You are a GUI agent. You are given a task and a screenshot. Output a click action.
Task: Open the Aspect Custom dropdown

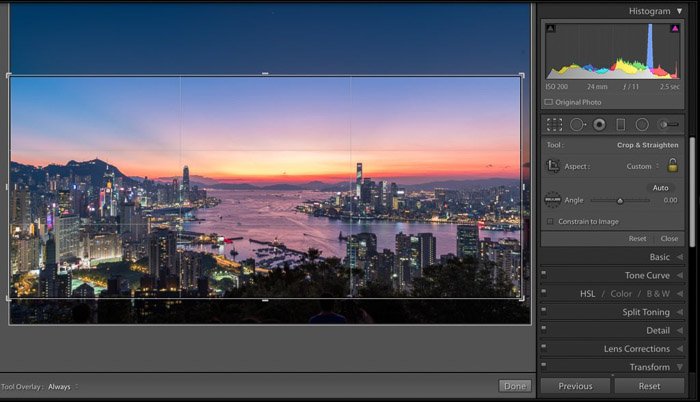643,167
